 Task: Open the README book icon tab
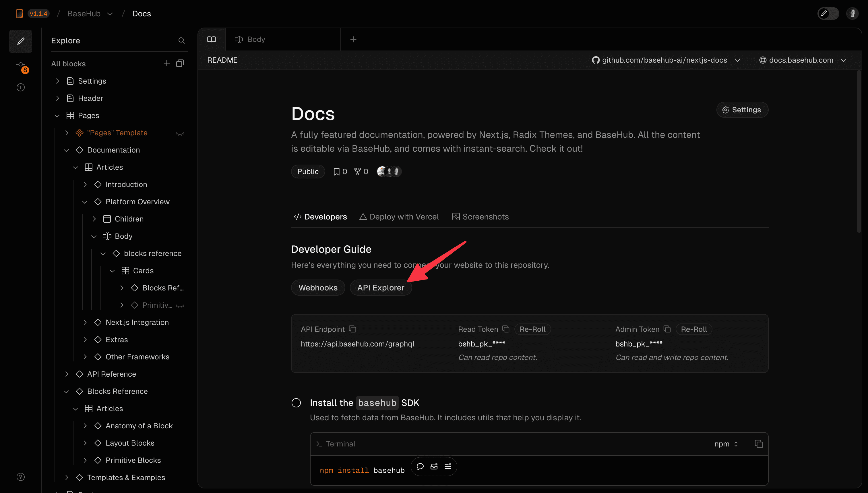pos(212,39)
